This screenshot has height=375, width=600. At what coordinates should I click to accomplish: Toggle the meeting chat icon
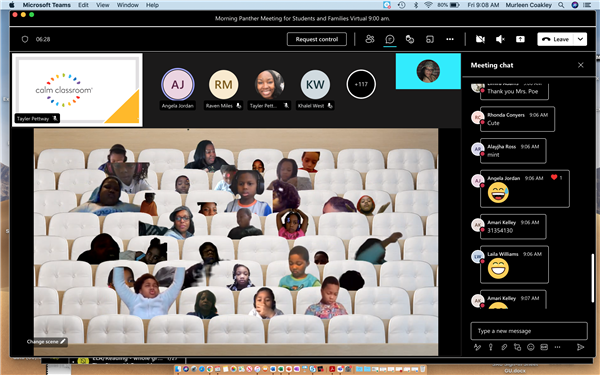[390, 39]
